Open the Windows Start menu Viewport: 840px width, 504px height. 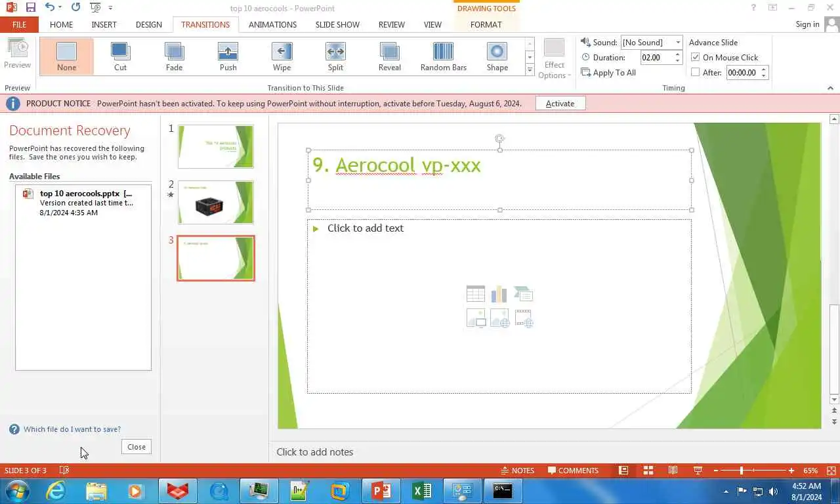[16, 491]
